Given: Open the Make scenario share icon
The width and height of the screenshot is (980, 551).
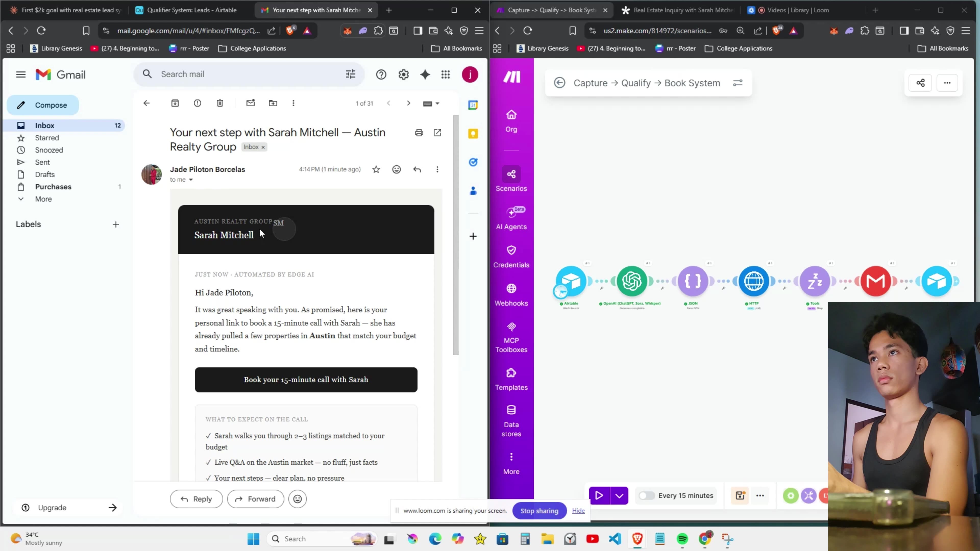Looking at the screenshot, I should click(x=920, y=83).
